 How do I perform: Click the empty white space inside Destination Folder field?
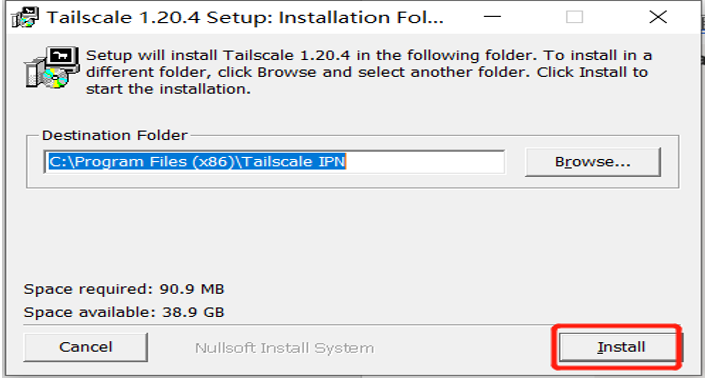tap(425, 162)
